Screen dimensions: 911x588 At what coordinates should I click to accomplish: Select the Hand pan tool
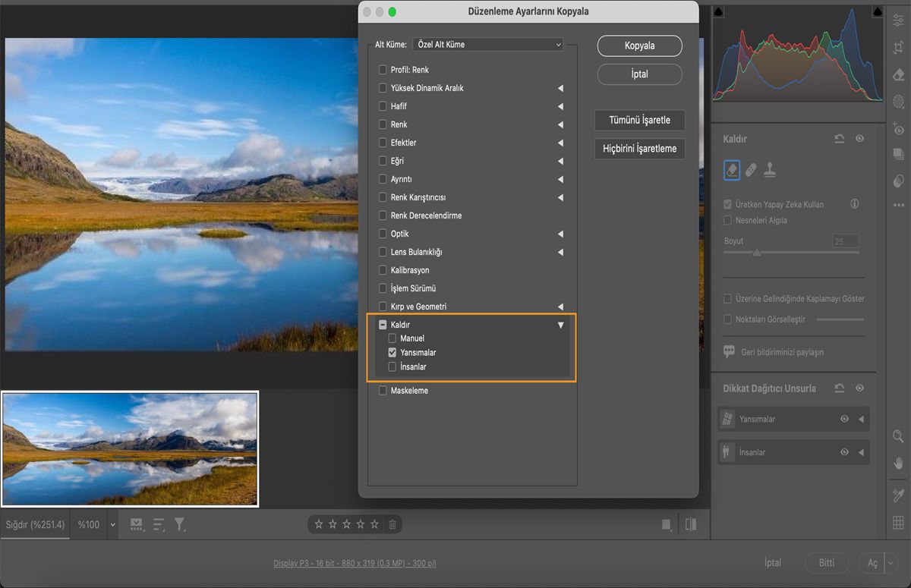click(899, 463)
